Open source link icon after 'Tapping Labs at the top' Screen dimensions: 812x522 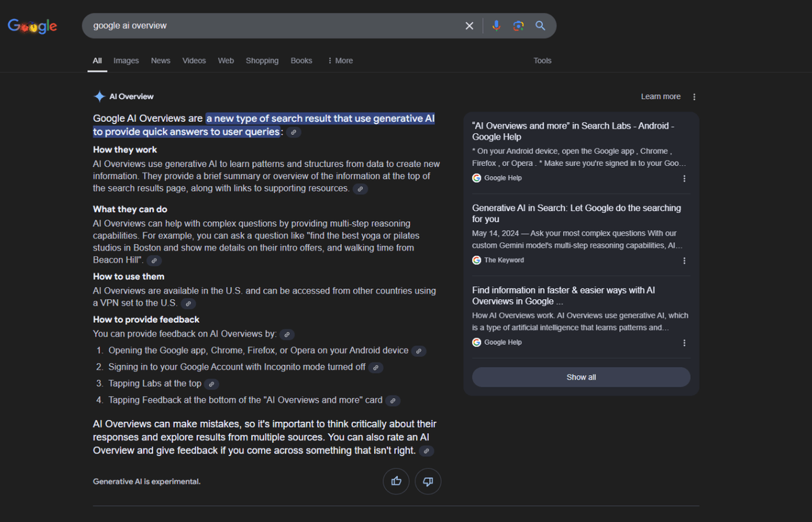pos(212,385)
